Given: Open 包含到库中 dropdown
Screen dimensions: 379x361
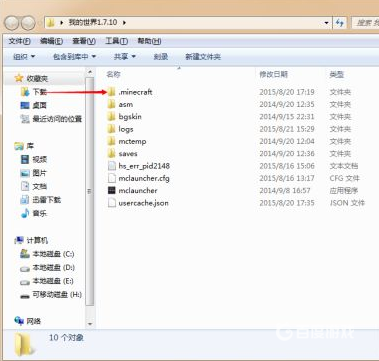Looking at the screenshot, I should click(74, 57).
